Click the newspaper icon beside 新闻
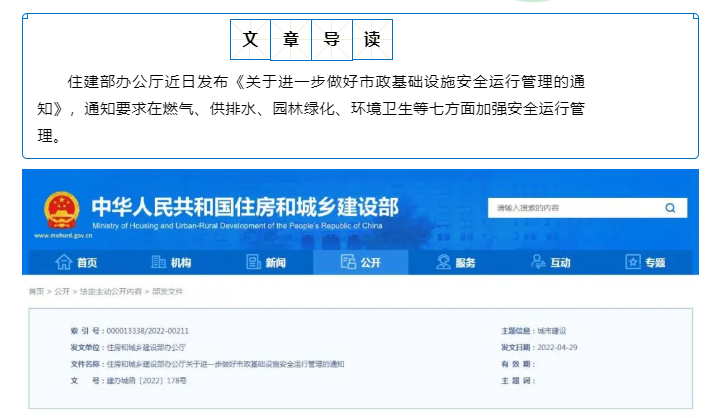Screen dimensions: 708x418 (x=253, y=262)
